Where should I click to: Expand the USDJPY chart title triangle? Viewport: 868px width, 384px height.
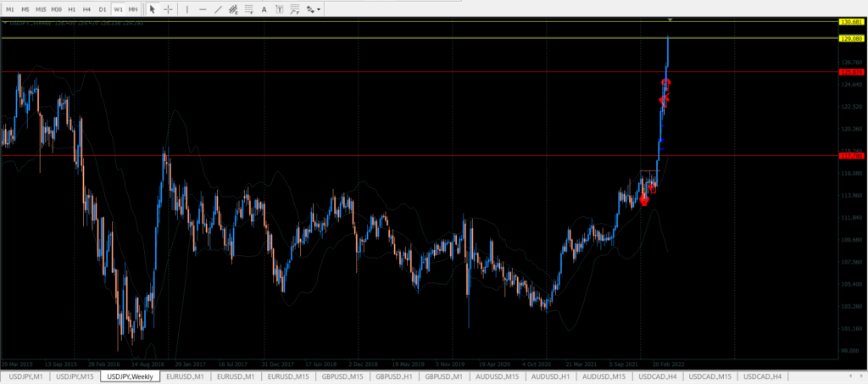(x=5, y=23)
